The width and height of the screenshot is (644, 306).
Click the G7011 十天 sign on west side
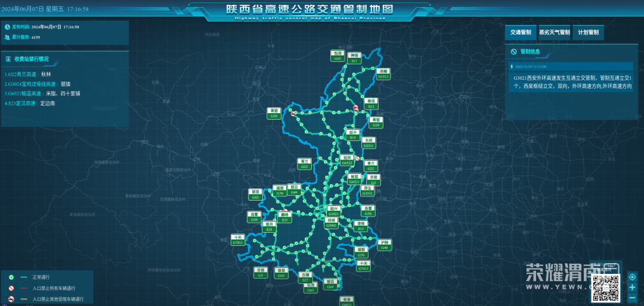click(238, 240)
